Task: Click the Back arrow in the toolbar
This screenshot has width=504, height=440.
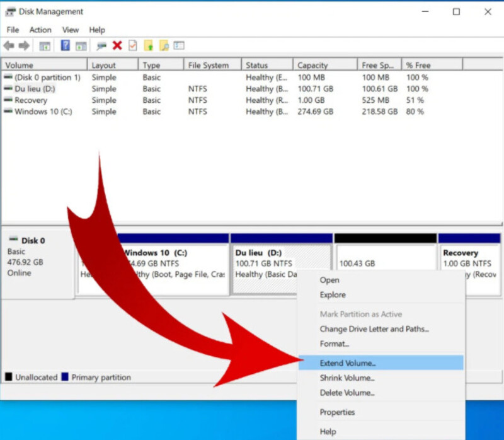Action: [9, 45]
